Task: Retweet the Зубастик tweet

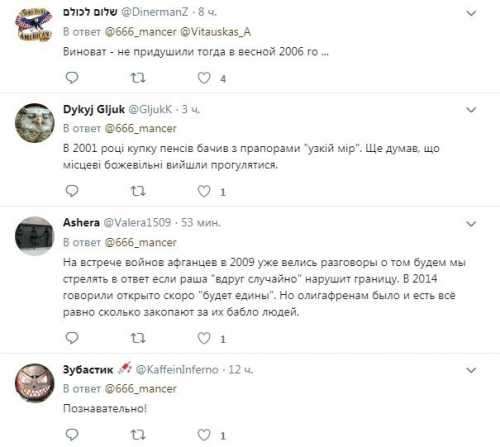Action: point(137,435)
